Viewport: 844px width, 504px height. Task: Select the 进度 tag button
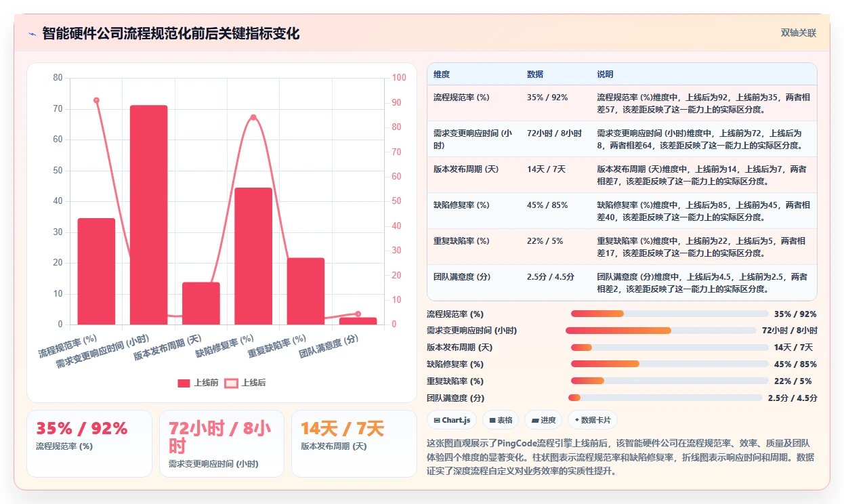pos(544,420)
